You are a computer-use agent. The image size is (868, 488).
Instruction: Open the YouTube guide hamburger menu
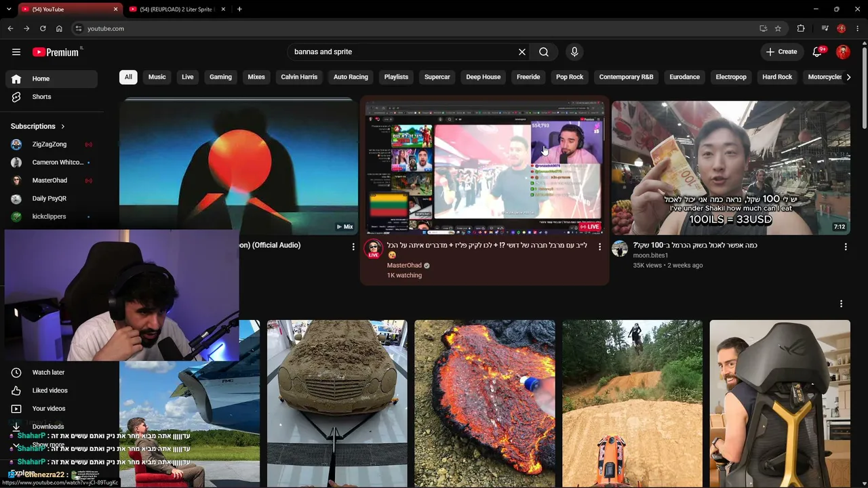click(16, 52)
